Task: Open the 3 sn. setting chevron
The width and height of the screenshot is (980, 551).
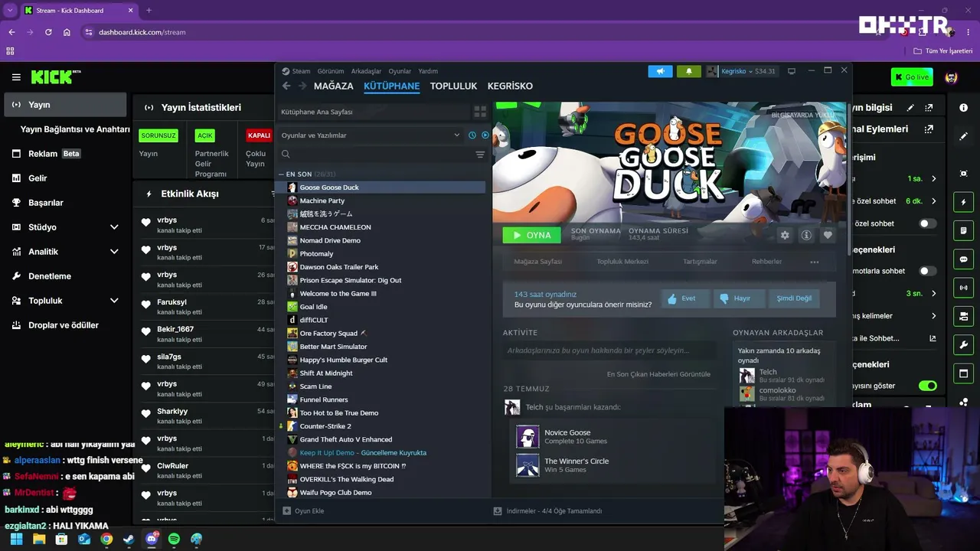Action: pos(933,294)
